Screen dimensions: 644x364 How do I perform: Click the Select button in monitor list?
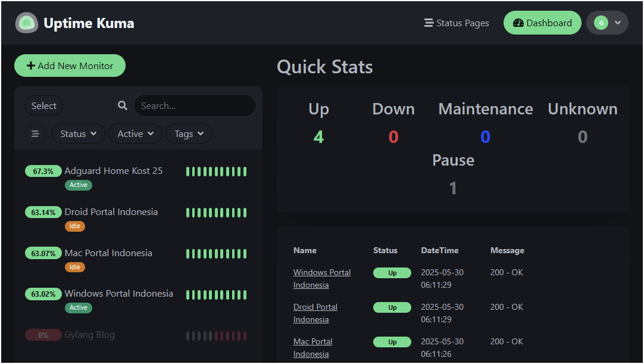(44, 105)
